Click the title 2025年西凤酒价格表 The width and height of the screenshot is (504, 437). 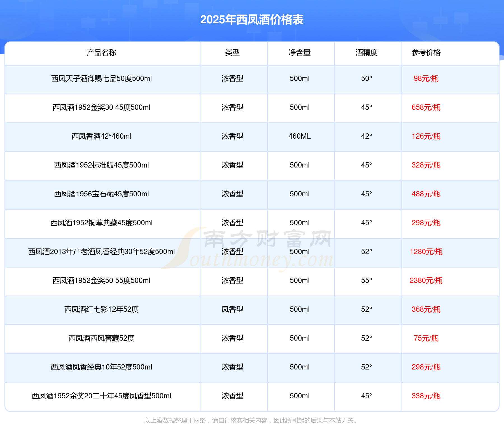[252, 20]
